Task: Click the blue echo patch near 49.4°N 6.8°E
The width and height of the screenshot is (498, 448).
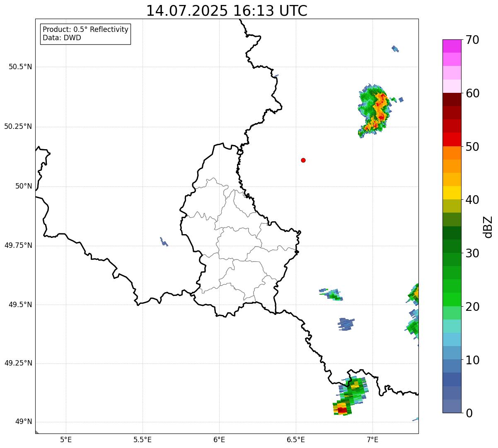Action: (x=346, y=324)
